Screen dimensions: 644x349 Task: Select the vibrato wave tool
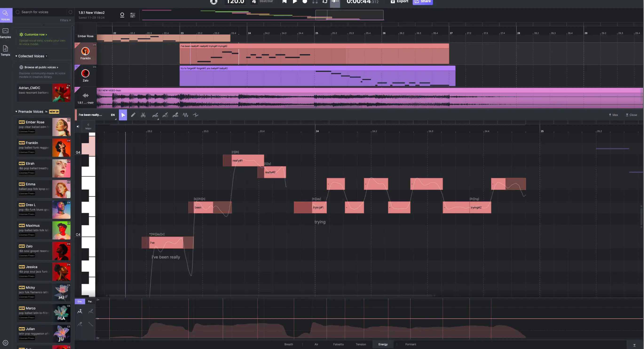click(x=186, y=115)
